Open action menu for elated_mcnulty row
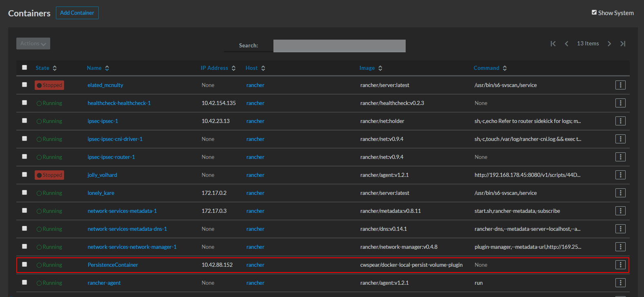 click(x=620, y=85)
